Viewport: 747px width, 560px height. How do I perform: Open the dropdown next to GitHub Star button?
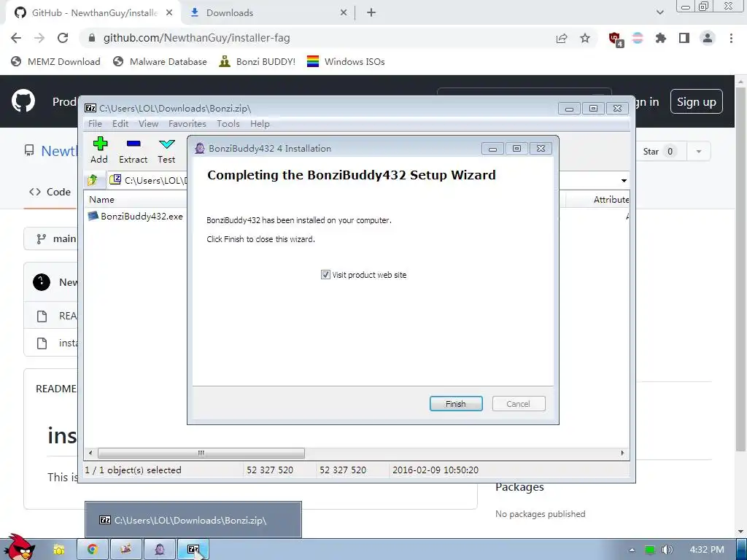click(x=699, y=152)
